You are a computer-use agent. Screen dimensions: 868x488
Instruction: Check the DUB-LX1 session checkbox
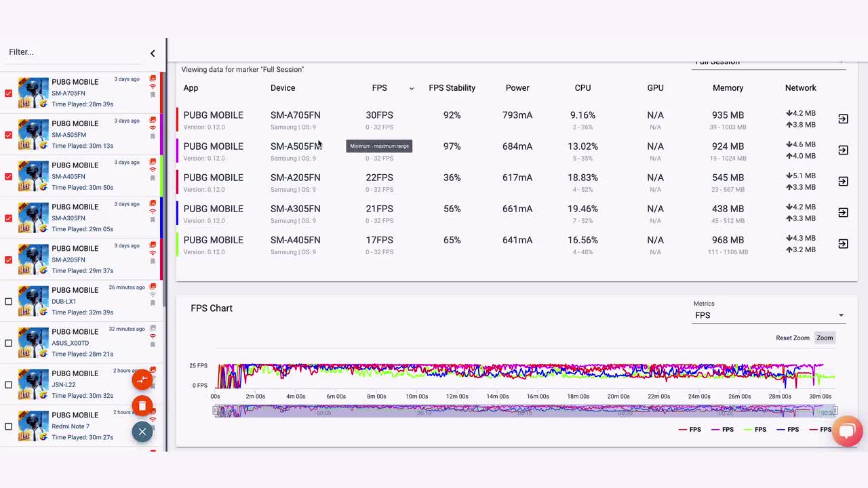[x=8, y=302]
